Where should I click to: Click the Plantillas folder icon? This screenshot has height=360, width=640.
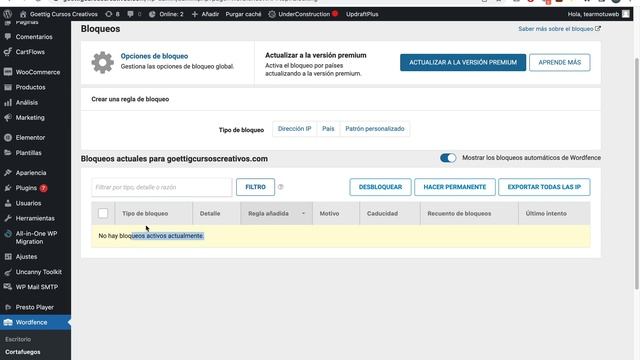tap(8, 153)
